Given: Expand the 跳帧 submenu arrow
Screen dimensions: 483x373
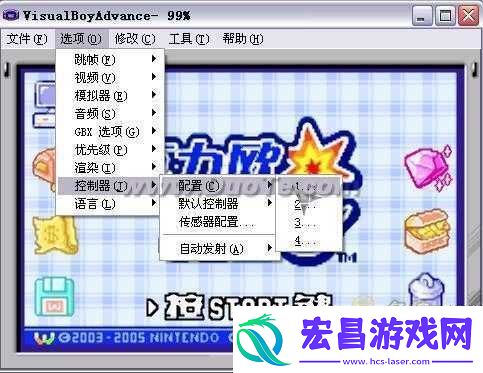Looking at the screenshot, I should coord(154,59).
